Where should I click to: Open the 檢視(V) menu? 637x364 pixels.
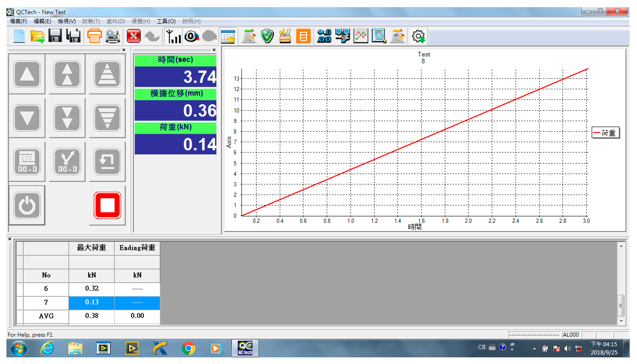(67, 21)
